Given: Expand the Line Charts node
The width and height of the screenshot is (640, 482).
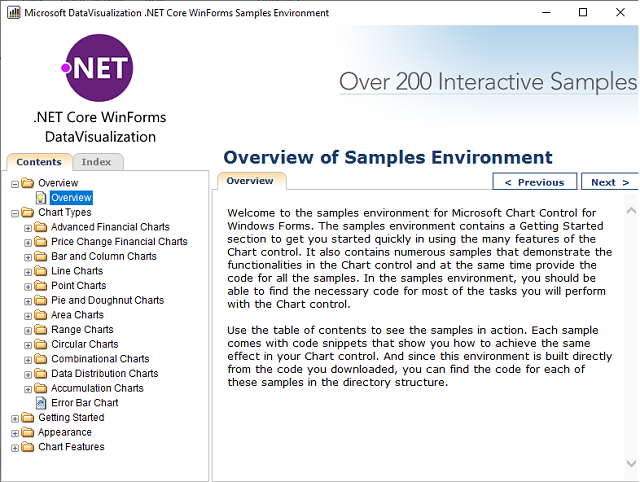Looking at the screenshot, I should pos(28,272).
